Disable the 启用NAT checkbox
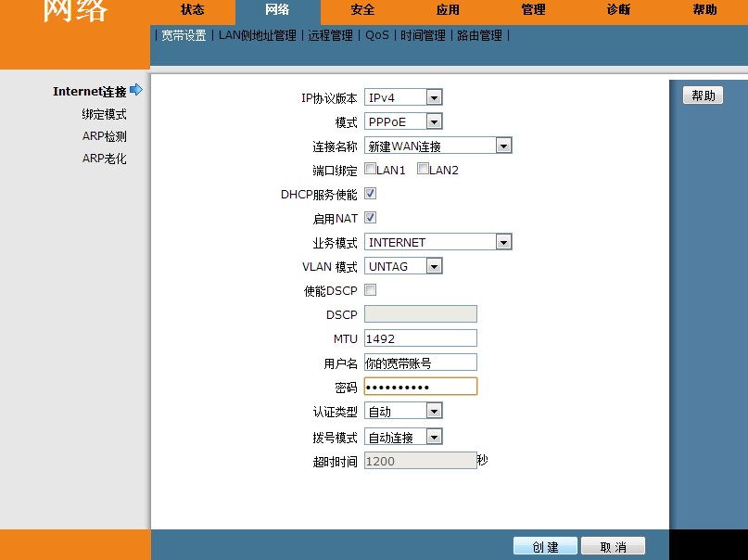 pyautogui.click(x=371, y=218)
